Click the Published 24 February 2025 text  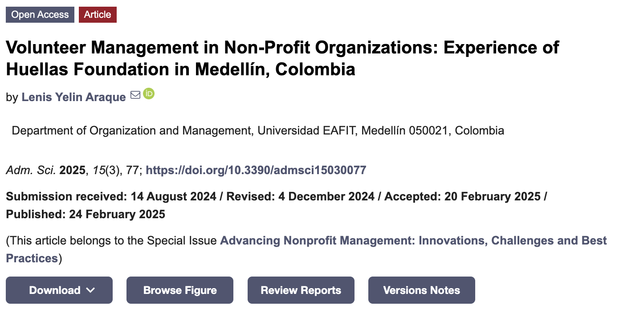tap(86, 215)
